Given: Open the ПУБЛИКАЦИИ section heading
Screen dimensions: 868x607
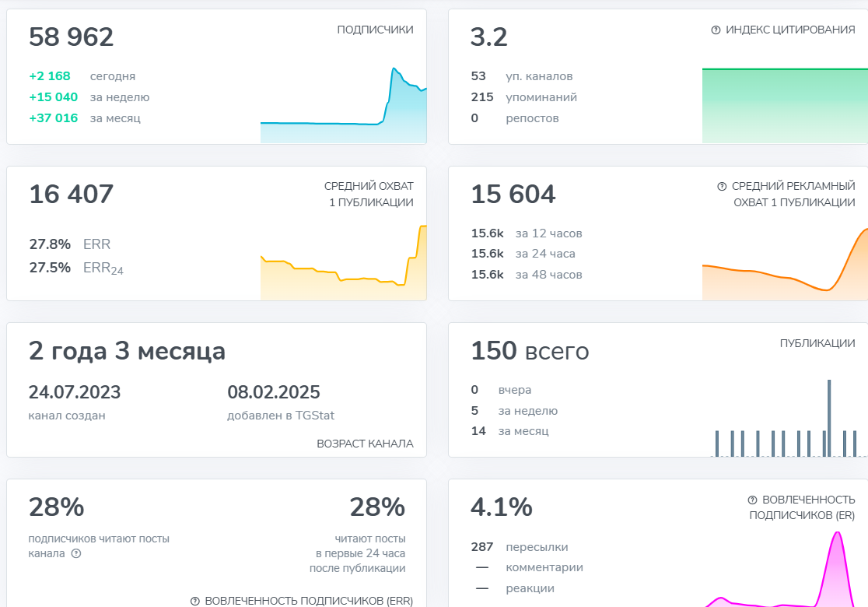Looking at the screenshot, I should click(x=817, y=343).
